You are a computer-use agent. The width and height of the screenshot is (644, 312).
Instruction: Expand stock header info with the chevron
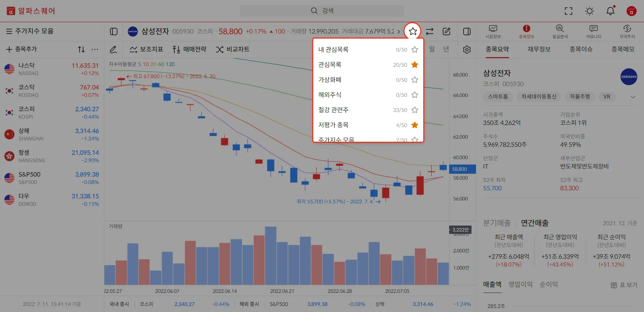pyautogui.click(x=398, y=32)
